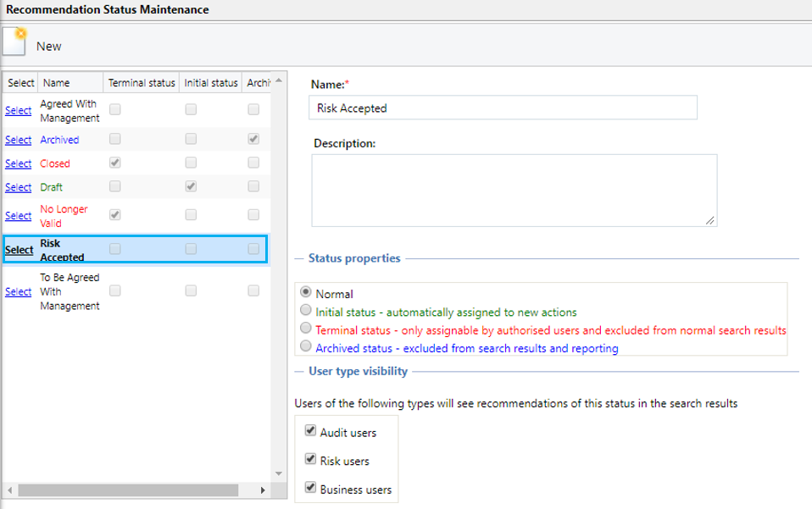Click the horizontal scrollbar thumb
Image resolution: width=812 pixels, height=509 pixels.
point(128,490)
